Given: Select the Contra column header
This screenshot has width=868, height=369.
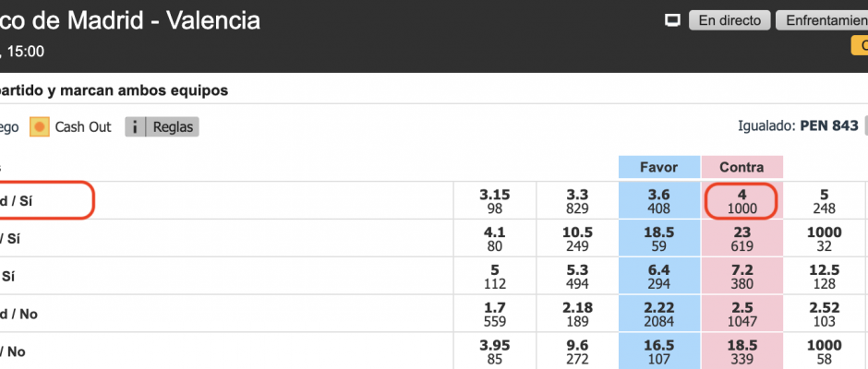Looking at the screenshot, I should pyautogui.click(x=741, y=167).
